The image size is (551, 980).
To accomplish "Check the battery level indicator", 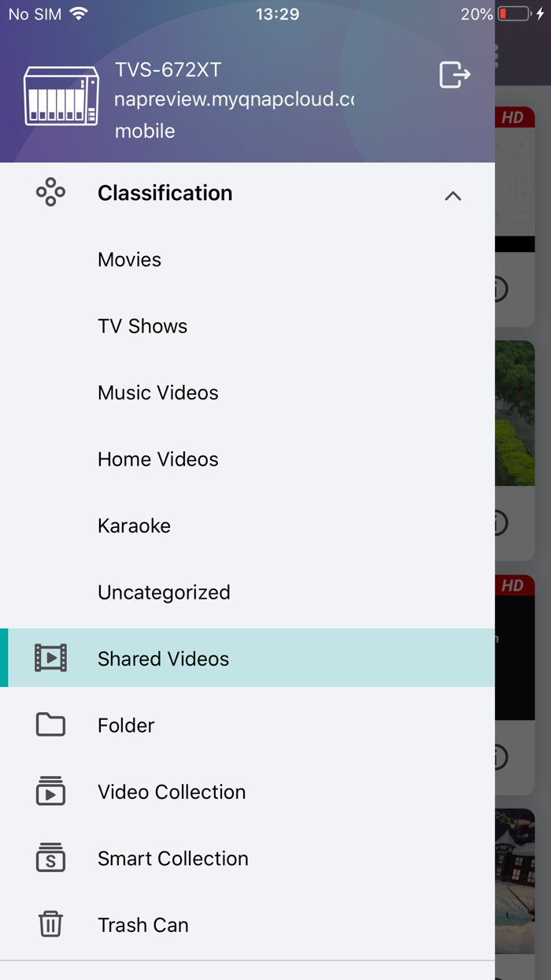I will pyautogui.click(x=514, y=13).
